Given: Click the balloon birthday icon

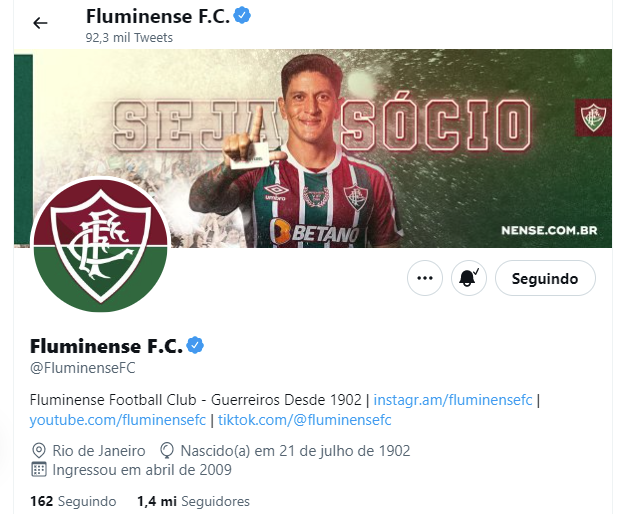Looking at the screenshot, I should pos(167,451).
